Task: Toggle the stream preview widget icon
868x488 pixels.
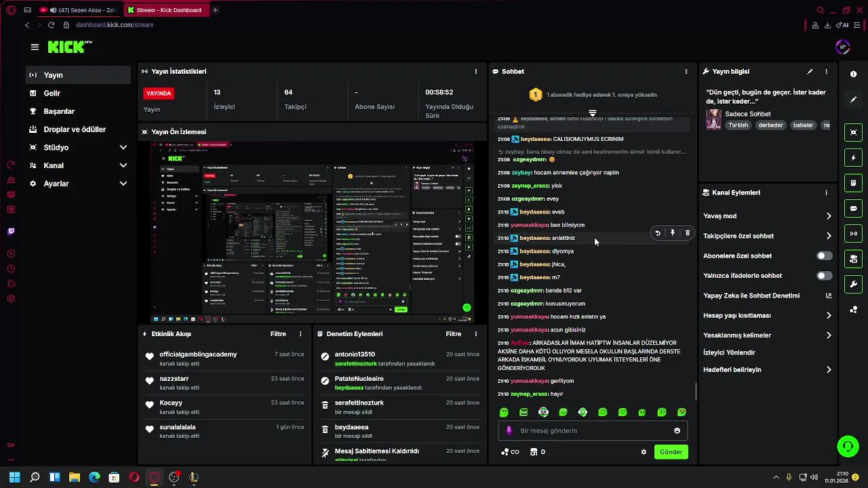Action: [x=853, y=132]
